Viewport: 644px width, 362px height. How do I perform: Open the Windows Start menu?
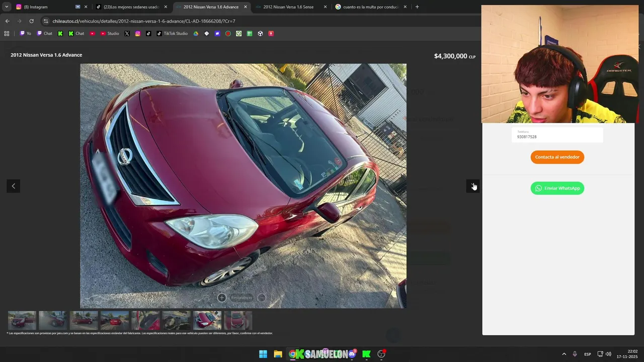pos(263,354)
